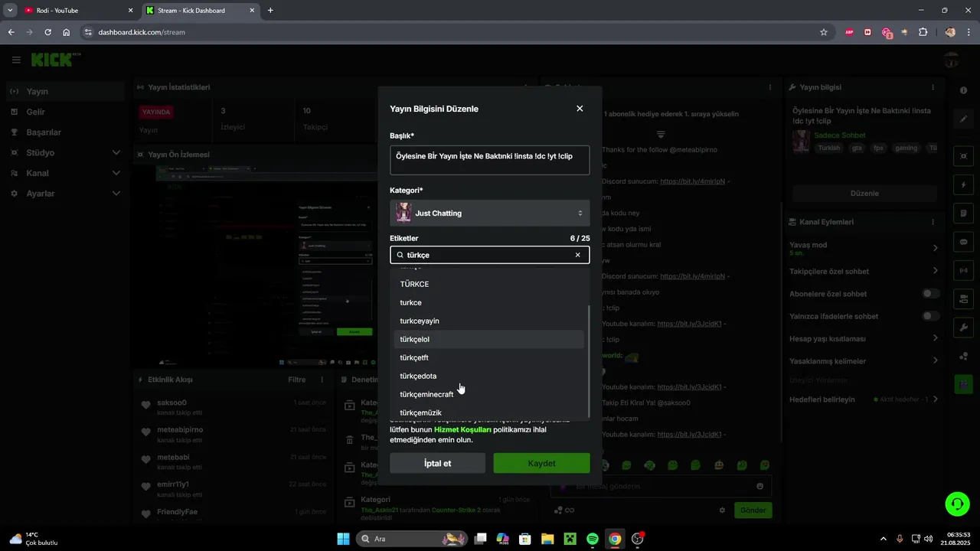Edit the stream title field
Screen dimensions: 980x551
point(489,160)
